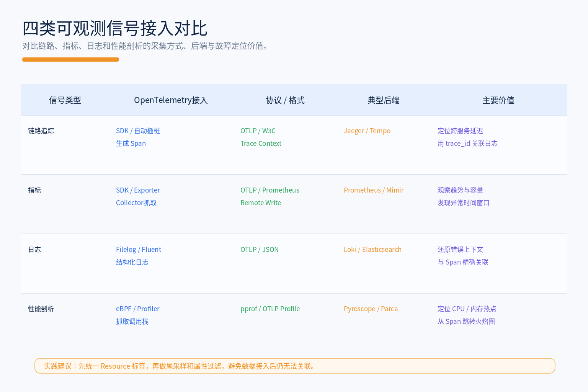Click the 结构化日志 text
Viewport: 588px width, 392px height.
click(x=132, y=262)
